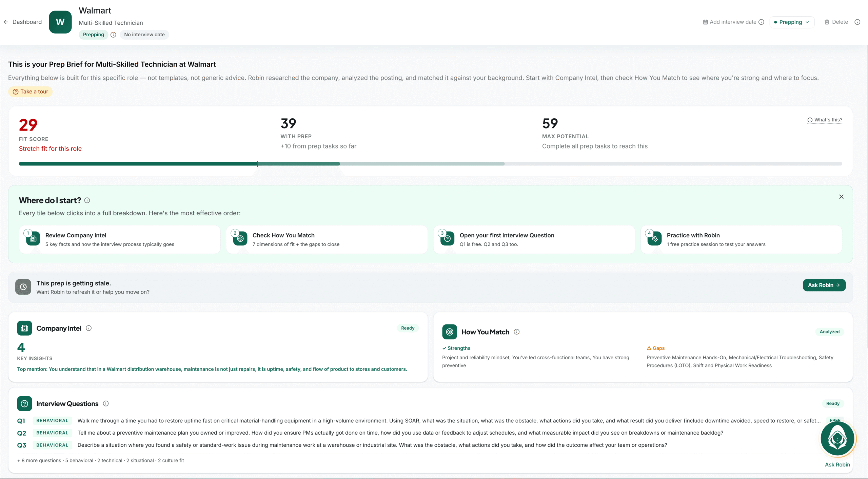868x479 pixels.
Task: Click info icon beside Where do I start
Action: tap(87, 200)
